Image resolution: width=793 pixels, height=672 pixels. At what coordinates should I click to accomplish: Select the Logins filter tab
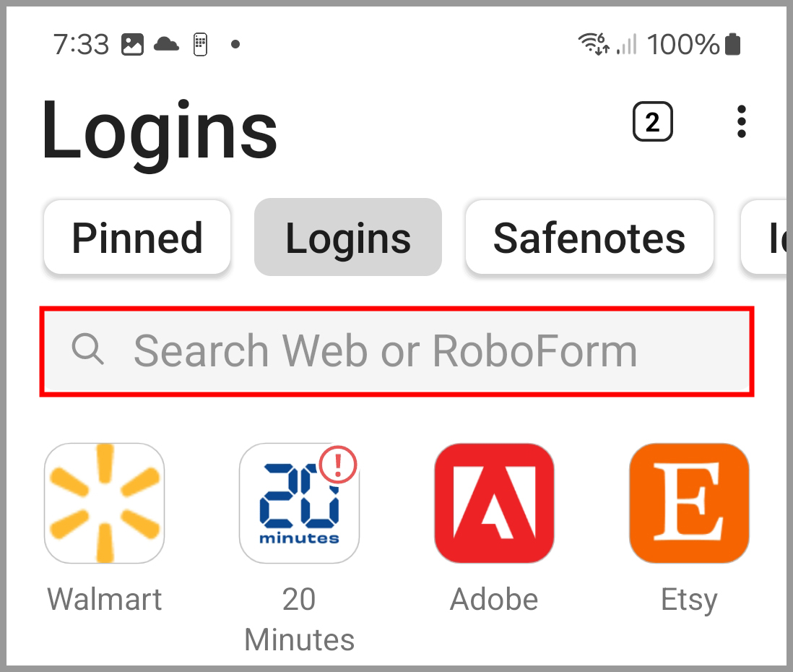click(348, 238)
